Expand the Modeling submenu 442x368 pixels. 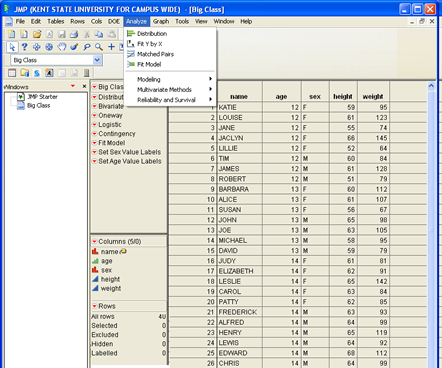[171, 79]
